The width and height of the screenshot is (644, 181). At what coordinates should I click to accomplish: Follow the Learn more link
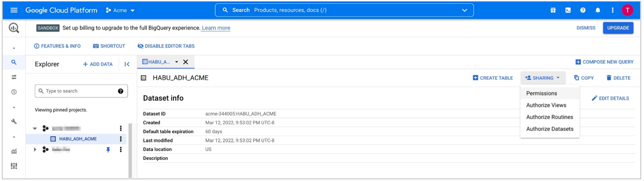coord(216,28)
